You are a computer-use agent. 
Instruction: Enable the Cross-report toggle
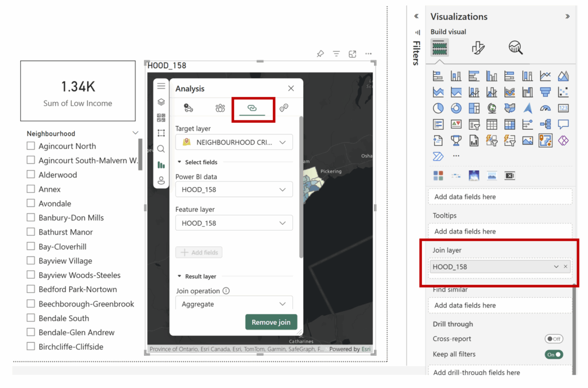point(554,339)
